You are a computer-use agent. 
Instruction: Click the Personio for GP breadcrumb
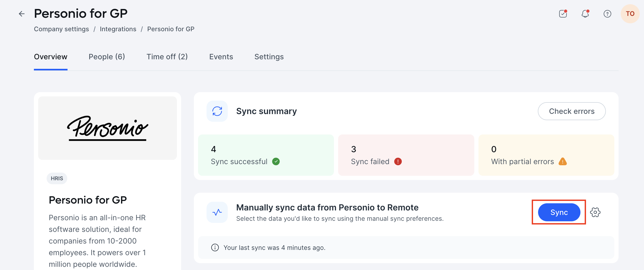click(171, 29)
